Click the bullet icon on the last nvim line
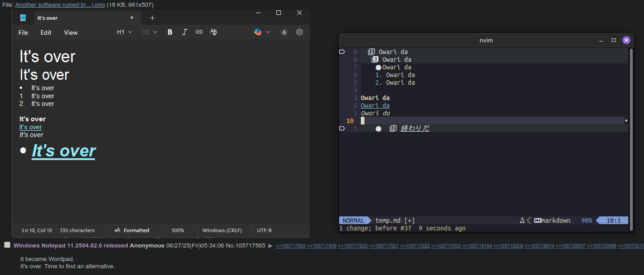Screen dimensions: 644x275 tap(378, 128)
